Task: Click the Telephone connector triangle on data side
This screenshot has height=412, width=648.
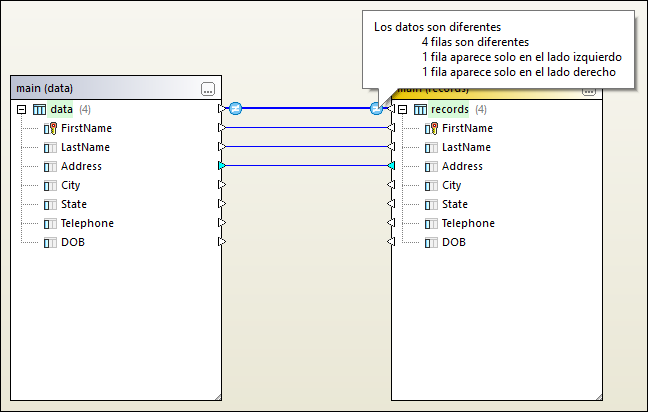Action: [x=222, y=223]
